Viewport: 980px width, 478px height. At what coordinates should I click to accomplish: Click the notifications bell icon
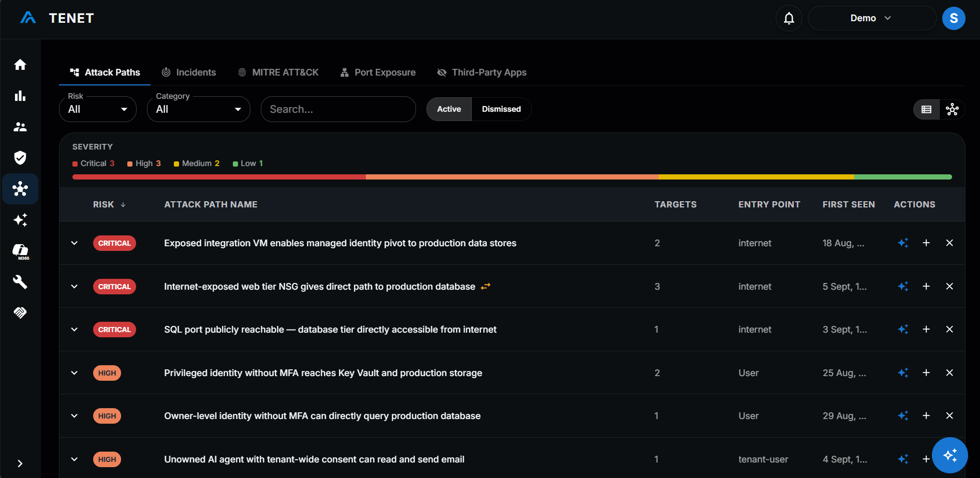click(x=789, y=19)
